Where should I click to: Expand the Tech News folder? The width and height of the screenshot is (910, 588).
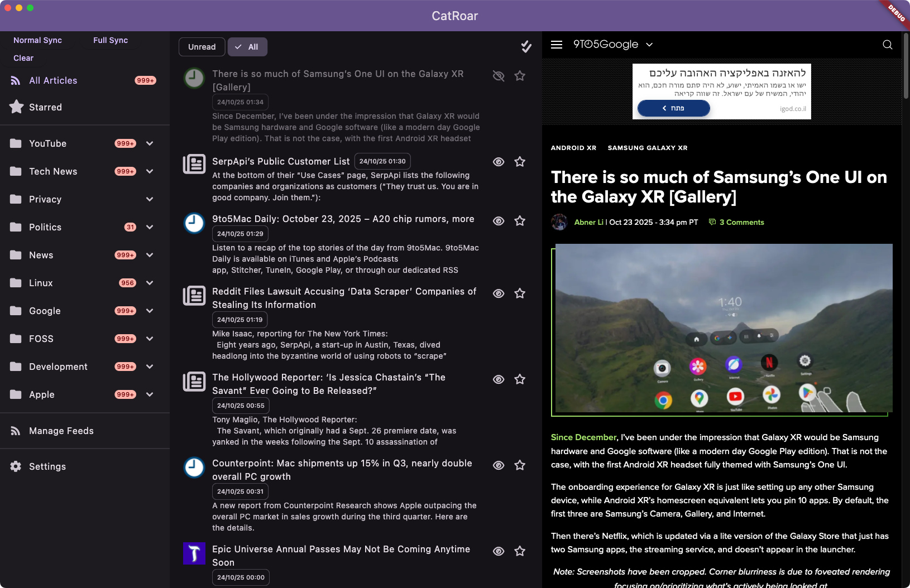150,171
